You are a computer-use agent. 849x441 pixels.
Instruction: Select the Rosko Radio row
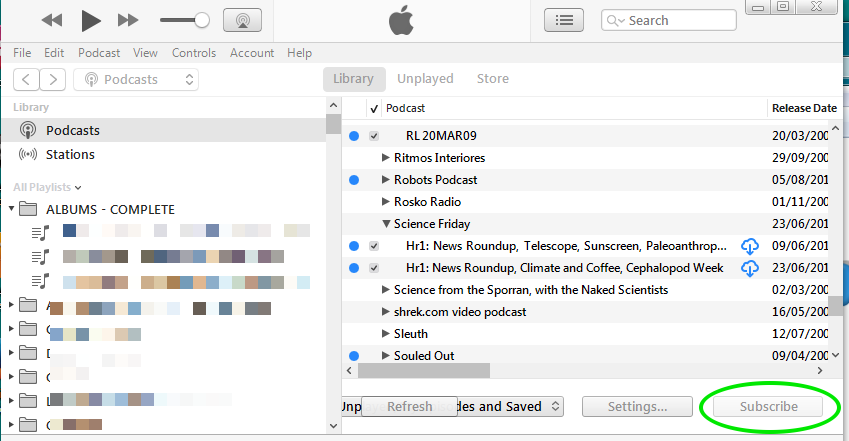[x=585, y=202]
